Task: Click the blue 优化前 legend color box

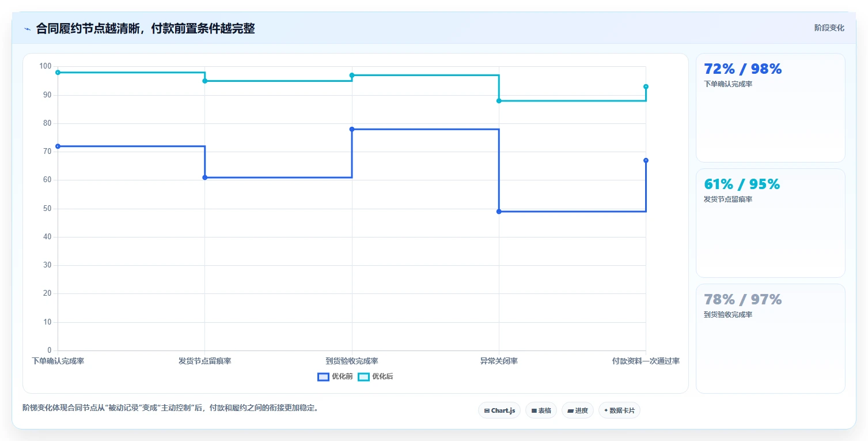Action: tap(323, 377)
